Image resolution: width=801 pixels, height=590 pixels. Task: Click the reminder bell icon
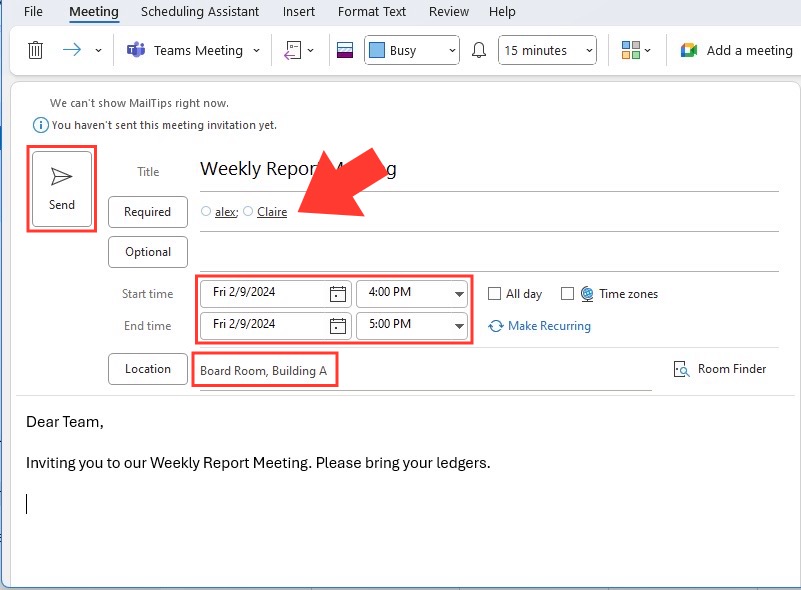pos(479,50)
